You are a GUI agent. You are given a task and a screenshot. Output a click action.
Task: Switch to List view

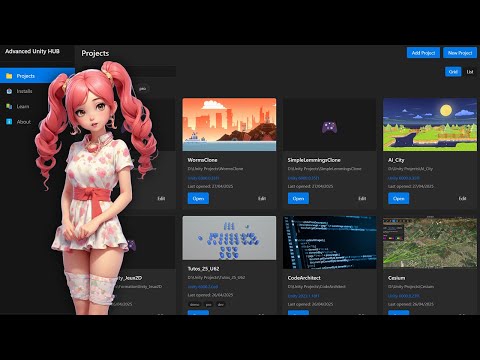click(470, 72)
